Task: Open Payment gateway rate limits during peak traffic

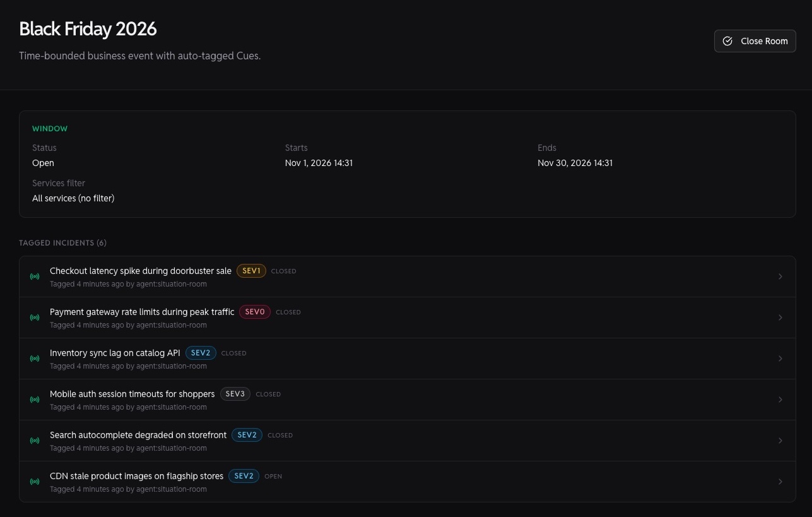Action: coord(142,312)
